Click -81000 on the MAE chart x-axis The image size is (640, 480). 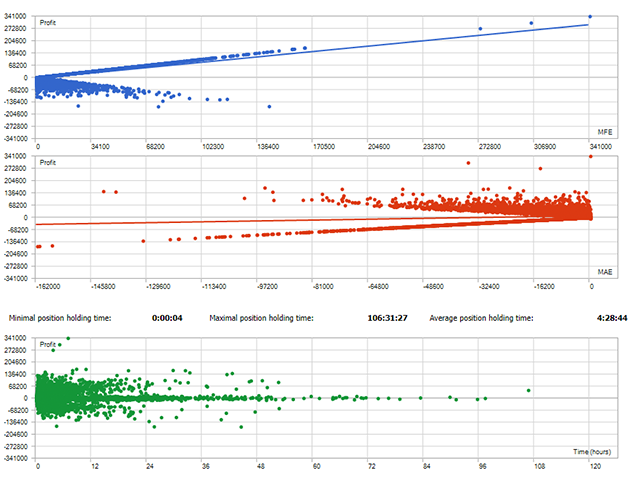point(323,287)
